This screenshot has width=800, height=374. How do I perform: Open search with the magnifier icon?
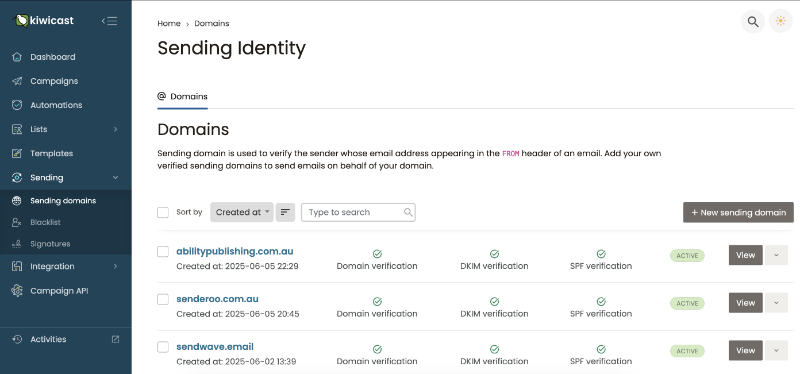click(753, 21)
